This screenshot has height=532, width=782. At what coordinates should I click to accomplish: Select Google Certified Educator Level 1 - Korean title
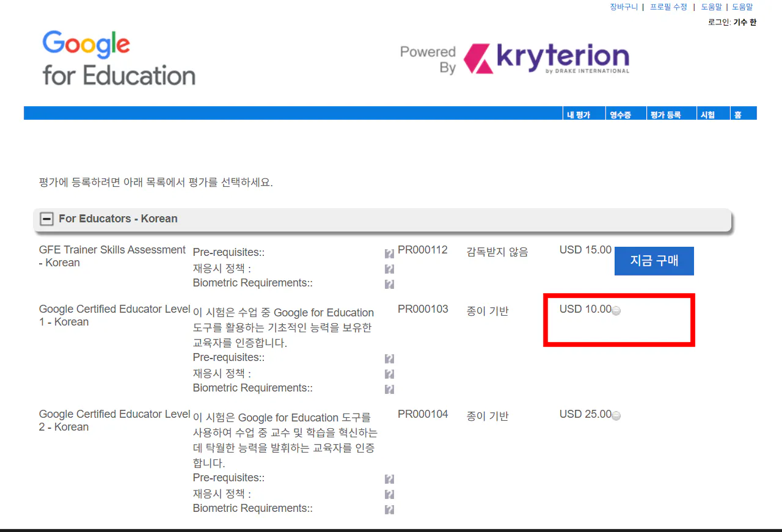point(115,315)
